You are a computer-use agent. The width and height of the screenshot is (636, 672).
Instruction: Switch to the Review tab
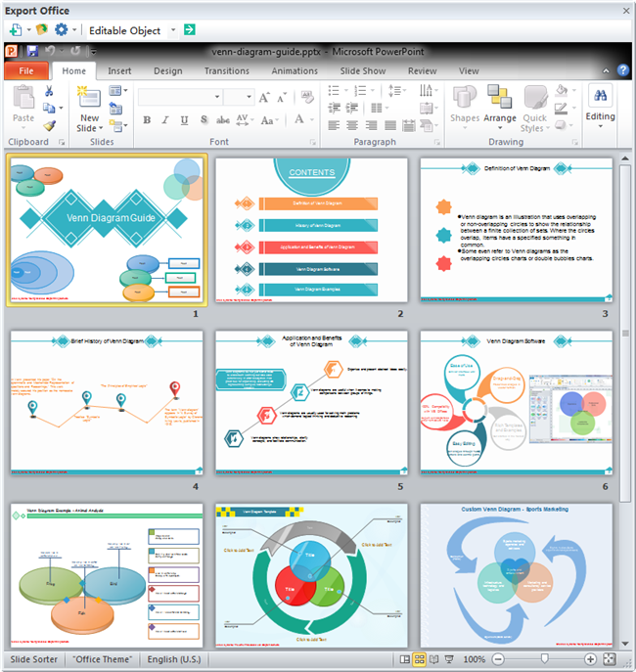[422, 70]
